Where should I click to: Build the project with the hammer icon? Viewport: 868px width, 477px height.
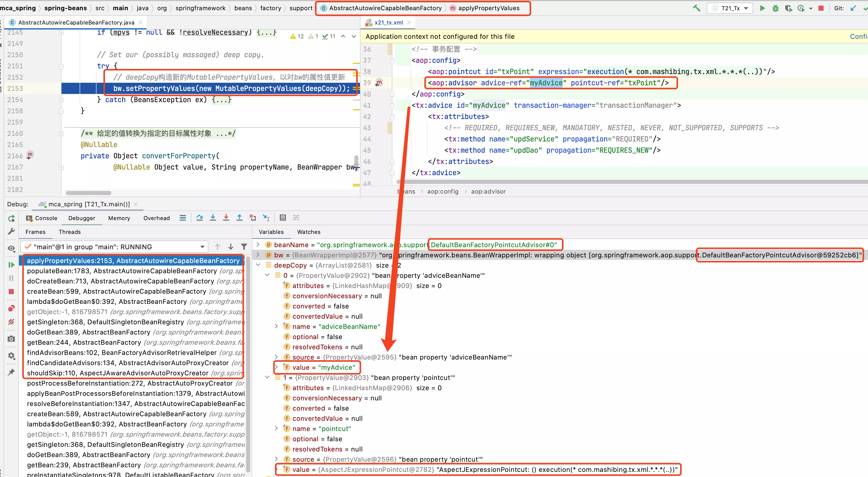[696, 8]
